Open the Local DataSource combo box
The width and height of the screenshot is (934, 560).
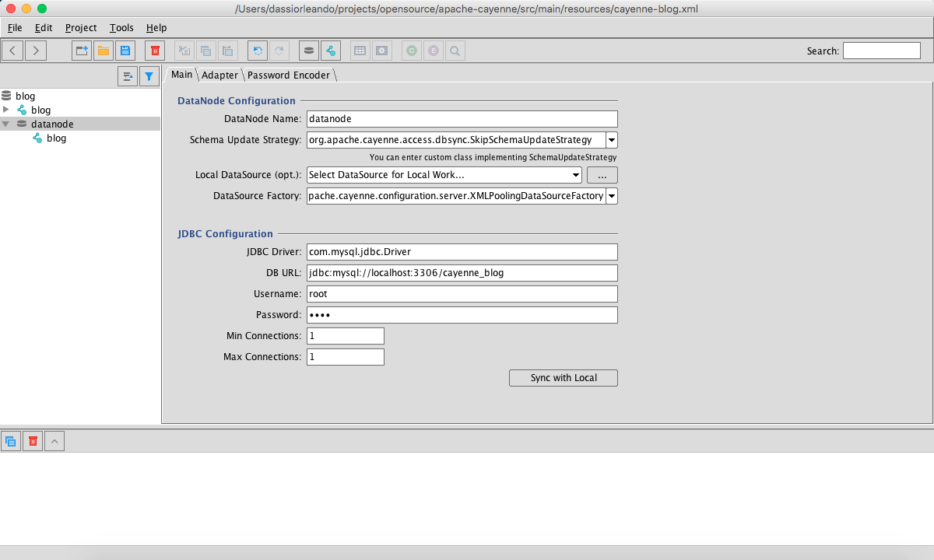pos(444,175)
